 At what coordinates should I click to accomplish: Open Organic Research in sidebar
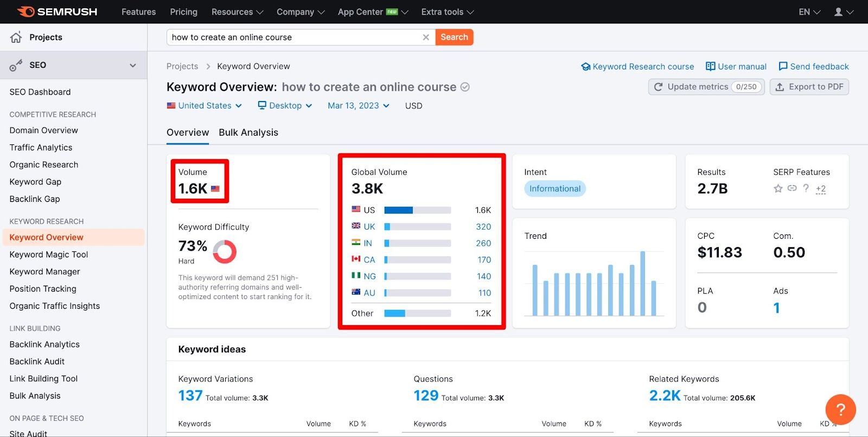coord(44,164)
